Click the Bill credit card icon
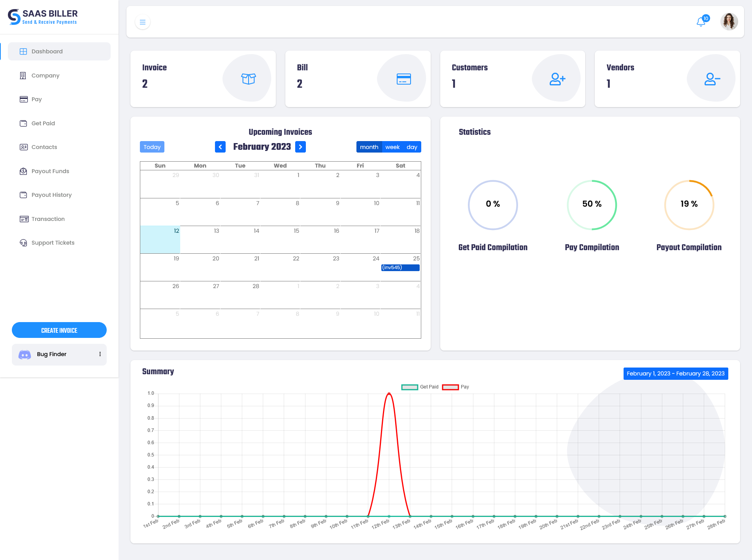The width and height of the screenshot is (752, 560). [403, 79]
